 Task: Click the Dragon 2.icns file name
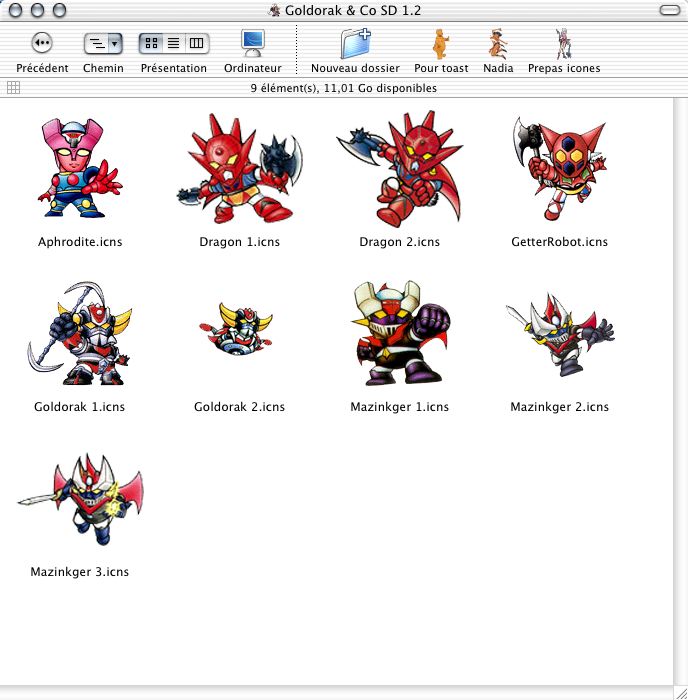(x=400, y=242)
